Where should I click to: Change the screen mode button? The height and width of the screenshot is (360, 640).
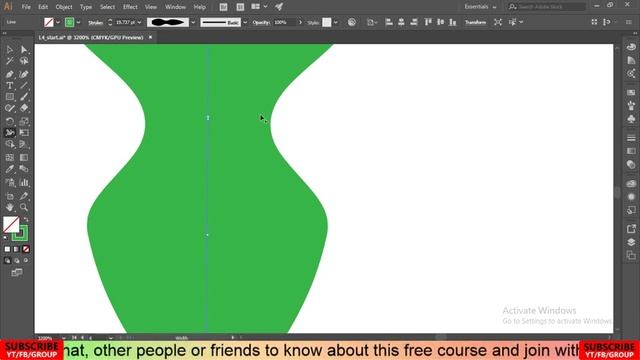(17, 273)
